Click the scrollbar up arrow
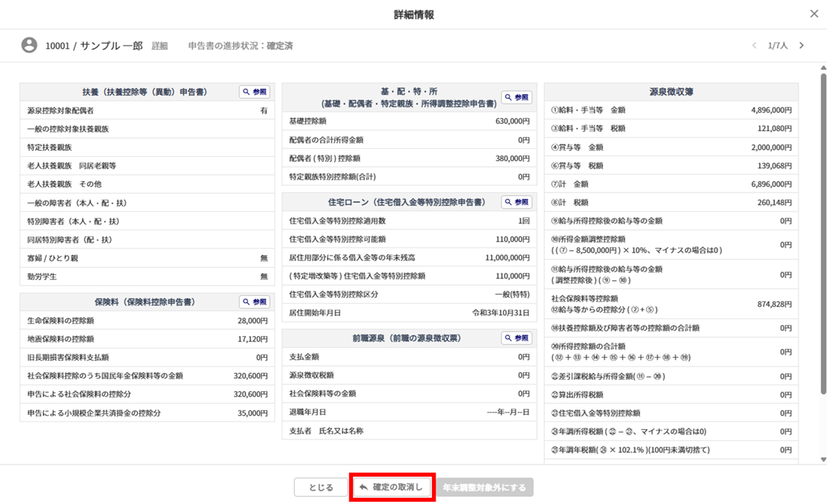 click(822, 67)
